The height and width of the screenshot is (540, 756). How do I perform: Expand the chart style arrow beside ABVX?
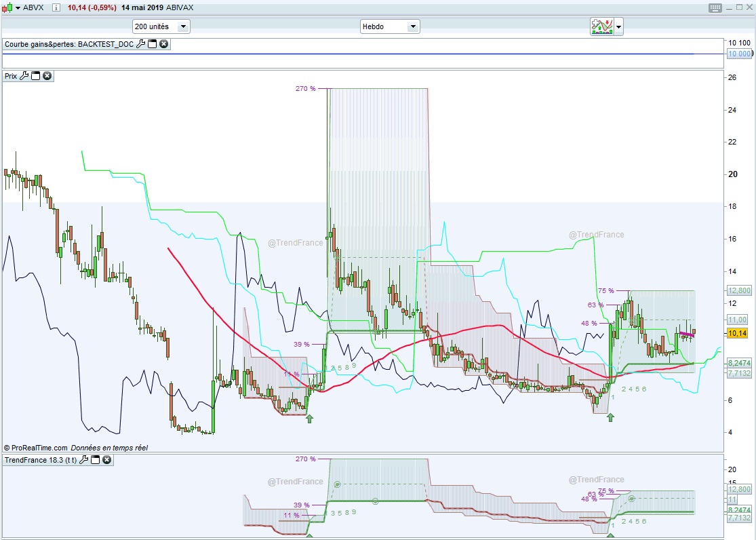tap(18, 7)
